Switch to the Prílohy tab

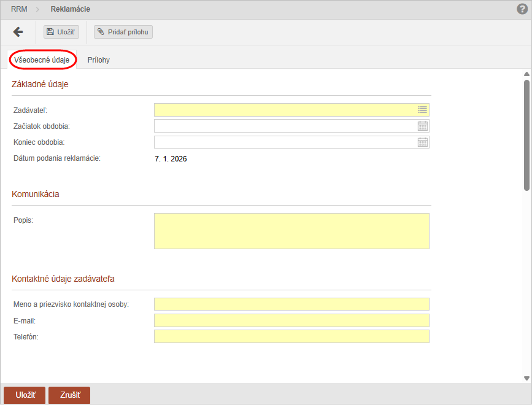pos(98,60)
